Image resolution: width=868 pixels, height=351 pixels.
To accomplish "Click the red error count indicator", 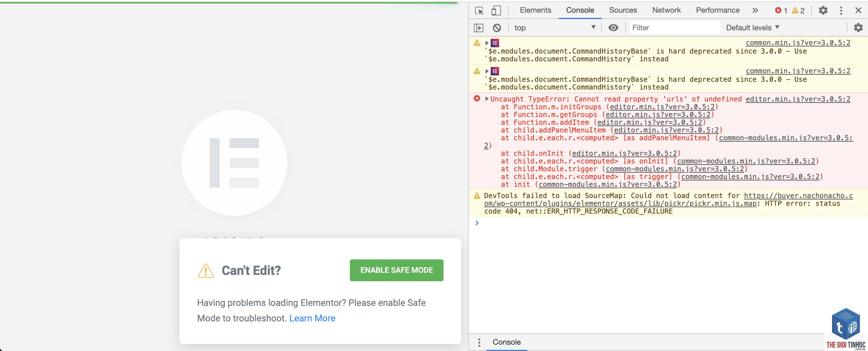I will pos(781,11).
